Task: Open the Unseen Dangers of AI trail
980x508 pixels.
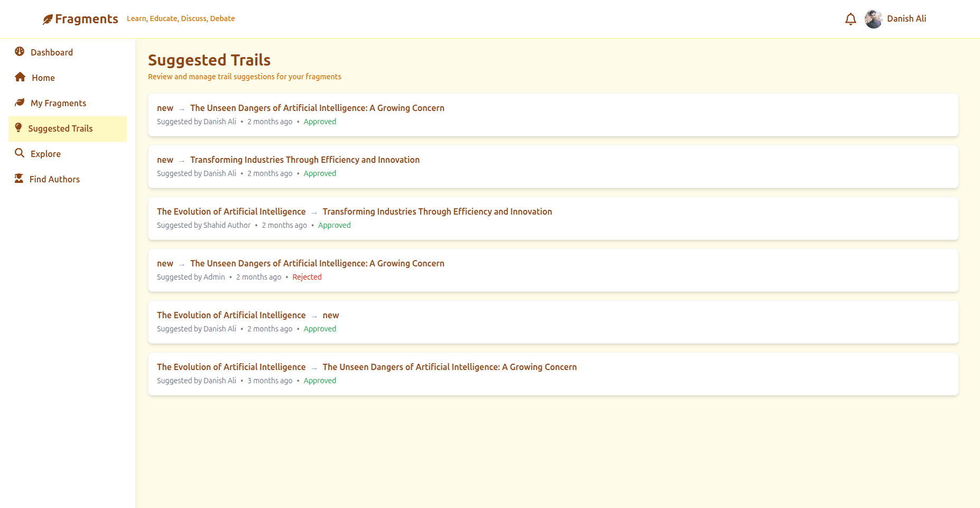Action: click(x=317, y=108)
